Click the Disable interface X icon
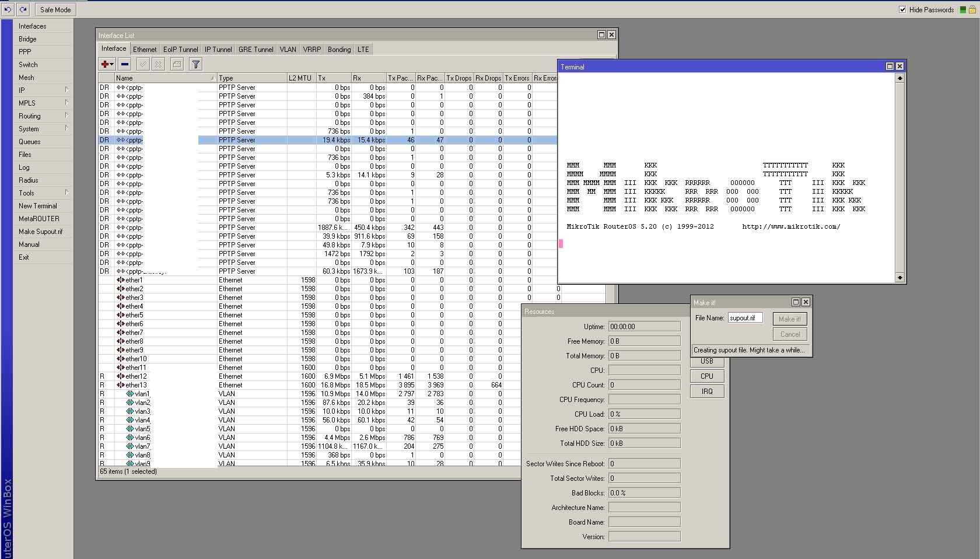The width and height of the screenshot is (980, 559). coord(158,64)
